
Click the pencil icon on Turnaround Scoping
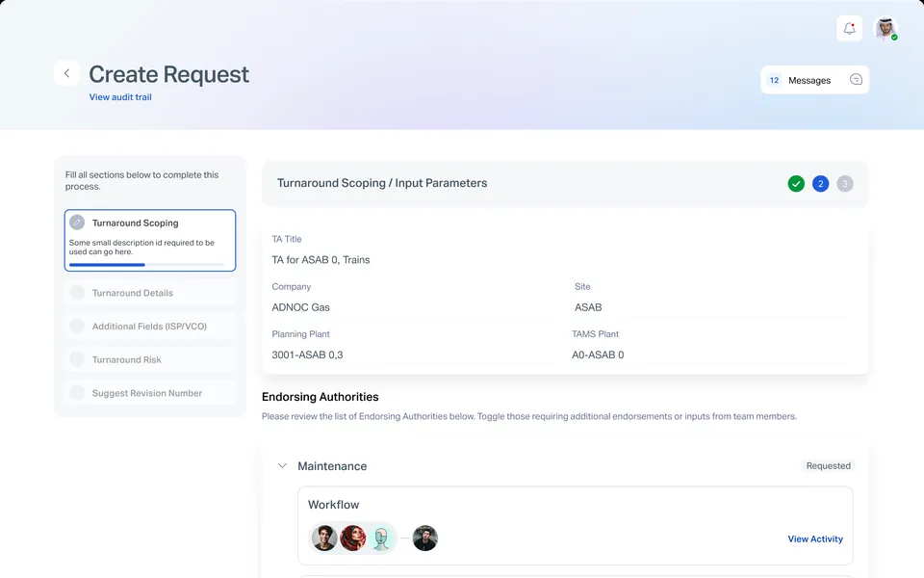tap(77, 223)
